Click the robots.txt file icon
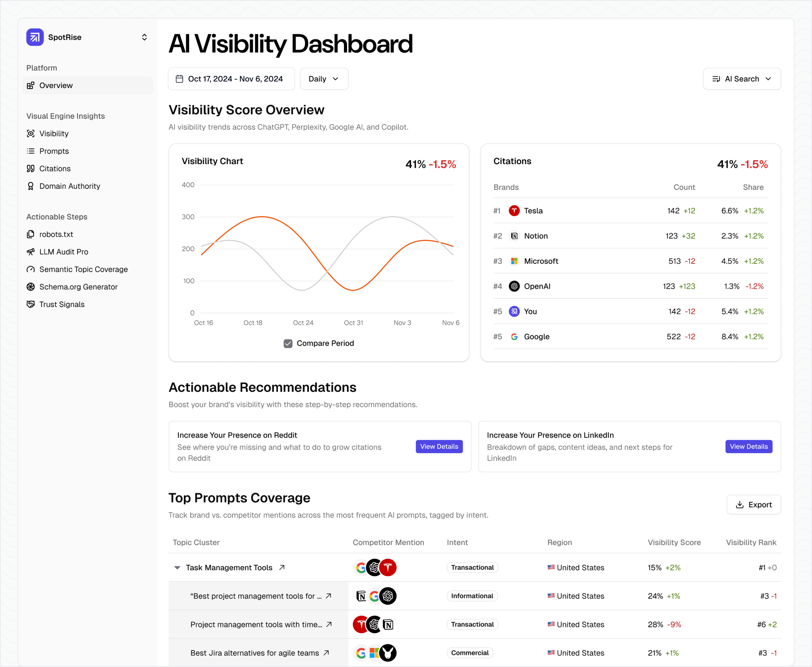This screenshot has width=812, height=667. point(31,234)
